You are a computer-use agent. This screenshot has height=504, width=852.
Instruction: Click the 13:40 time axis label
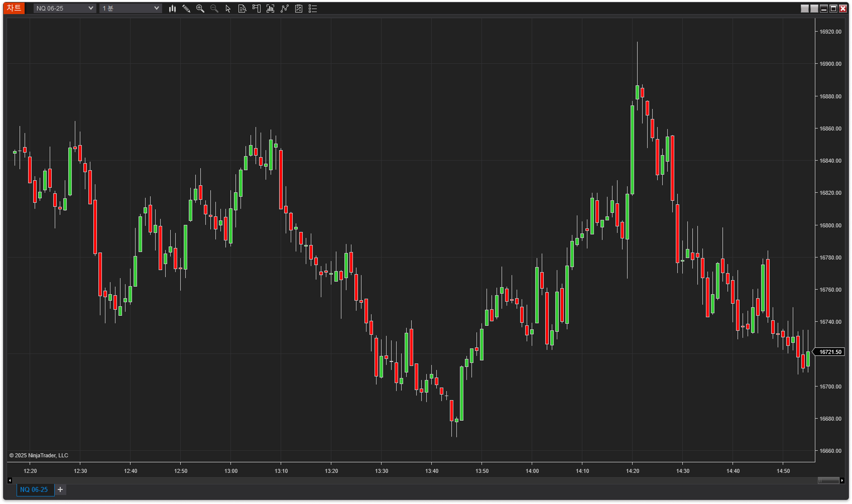click(432, 471)
